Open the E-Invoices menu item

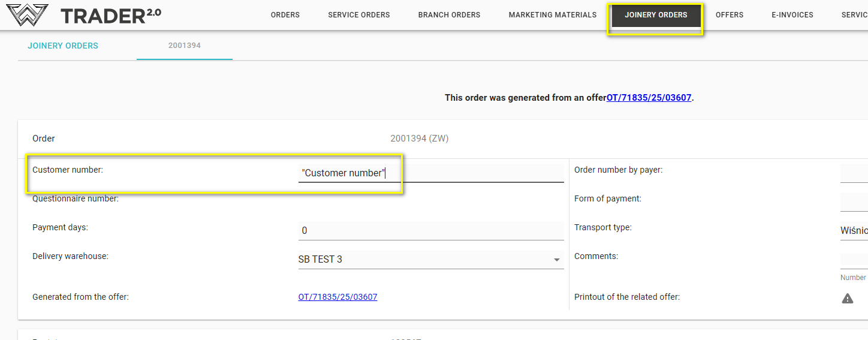792,15
